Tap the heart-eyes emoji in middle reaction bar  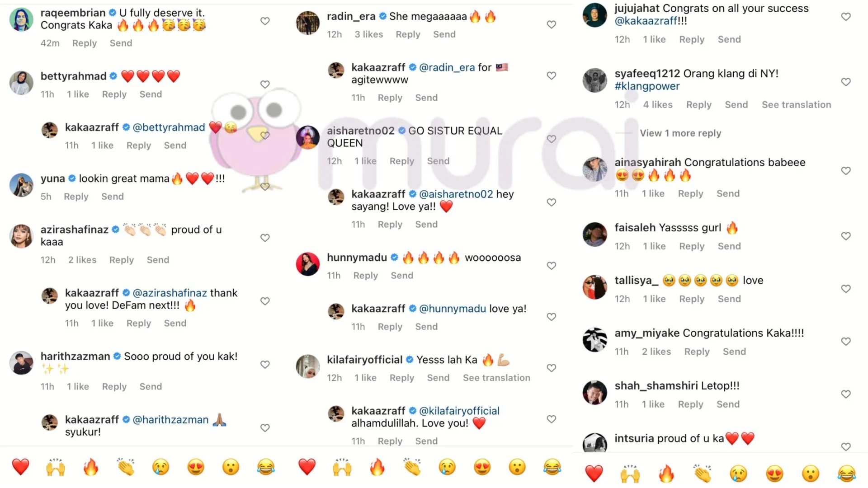[482, 467]
